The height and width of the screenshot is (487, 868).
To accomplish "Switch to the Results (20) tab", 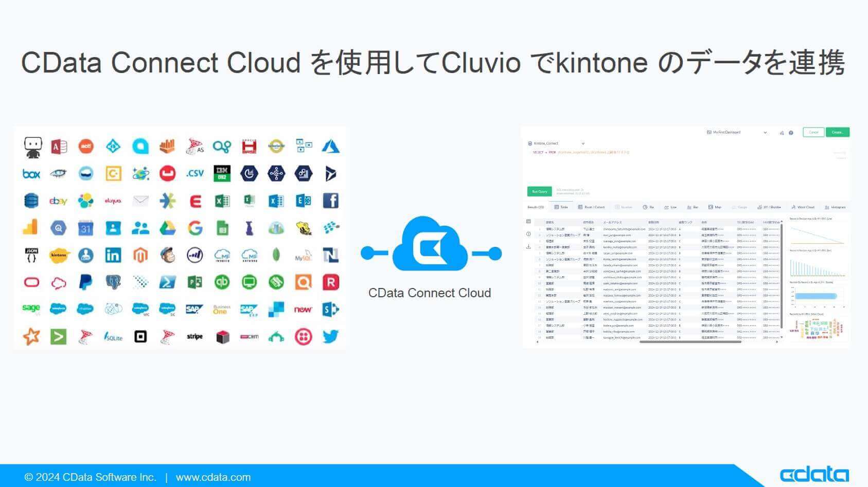I will [536, 207].
